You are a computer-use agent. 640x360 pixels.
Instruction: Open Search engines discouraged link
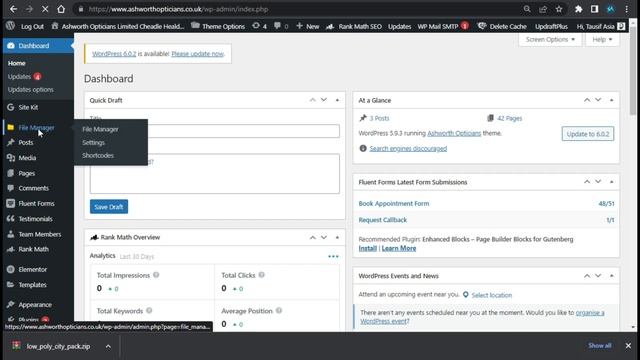pyautogui.click(x=408, y=149)
